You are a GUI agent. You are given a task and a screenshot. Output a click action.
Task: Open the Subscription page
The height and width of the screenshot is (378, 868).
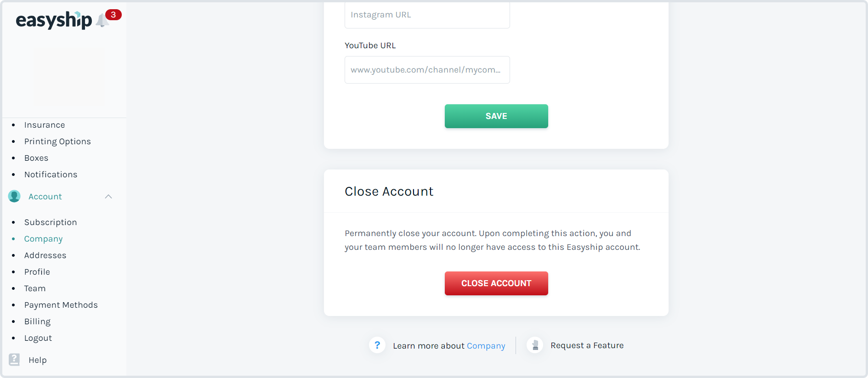click(51, 222)
